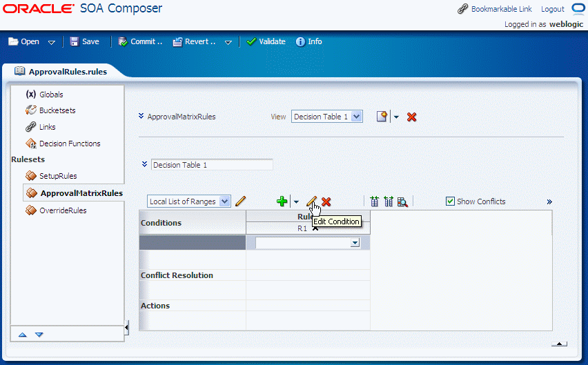Toggle the Show Conflicts checkbox

[x=450, y=201]
